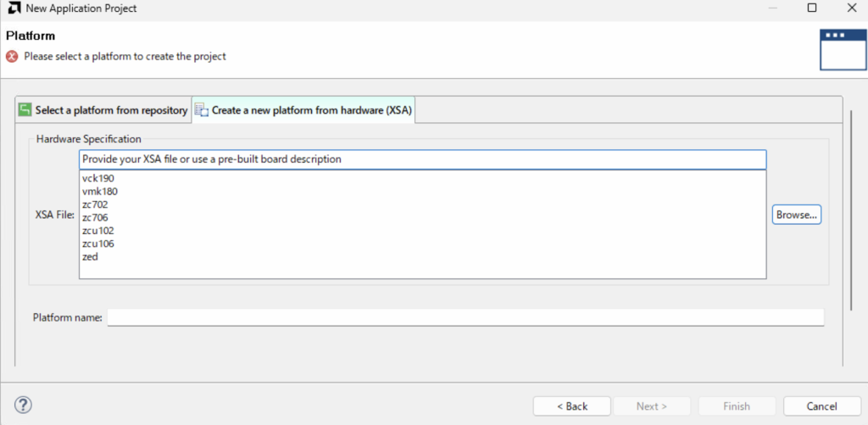This screenshot has height=425, width=868.
Task: Click the red error icon beside platform message
Action: tap(12, 57)
